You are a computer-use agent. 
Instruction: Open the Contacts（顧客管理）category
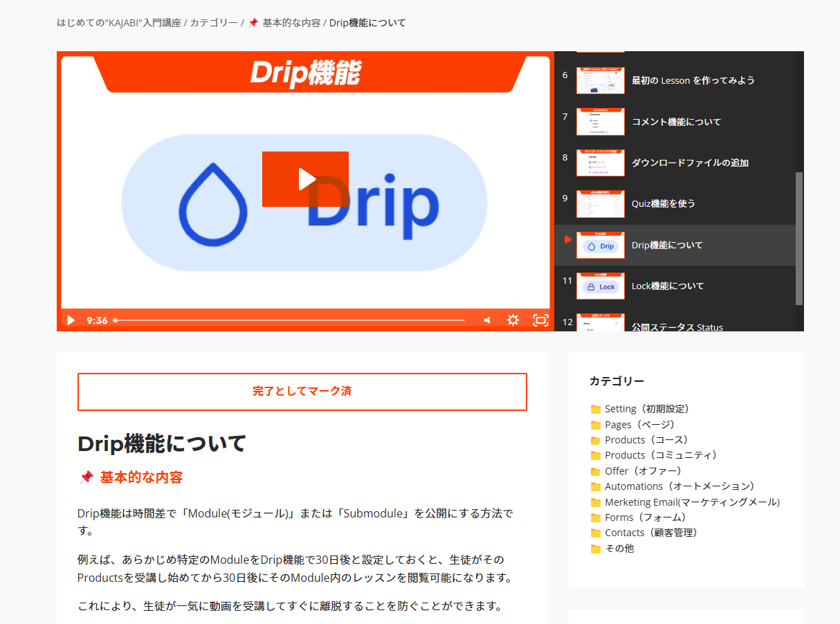(653, 533)
